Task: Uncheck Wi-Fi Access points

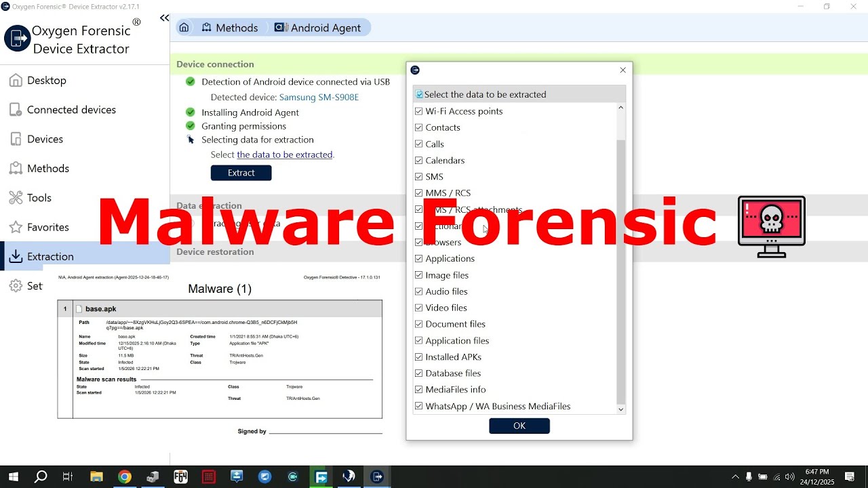Action: 419,111
